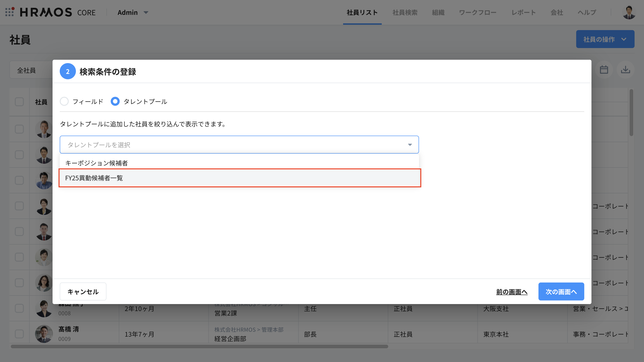Click the download icon button
The image size is (644, 362).
625,70
